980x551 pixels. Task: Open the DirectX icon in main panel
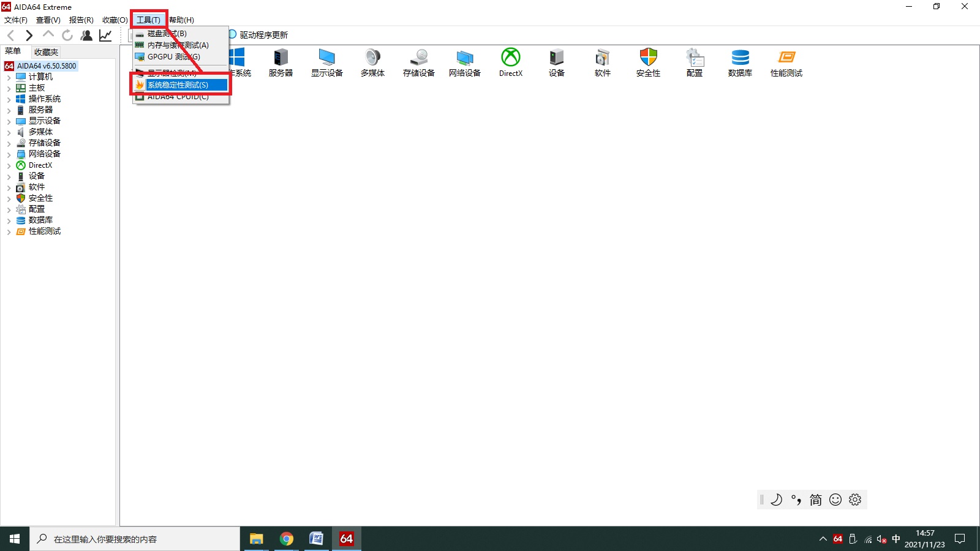pyautogui.click(x=510, y=62)
